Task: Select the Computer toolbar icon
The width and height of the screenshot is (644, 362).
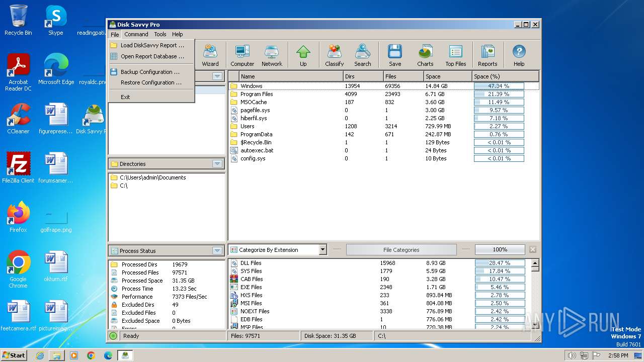Action: point(242,55)
